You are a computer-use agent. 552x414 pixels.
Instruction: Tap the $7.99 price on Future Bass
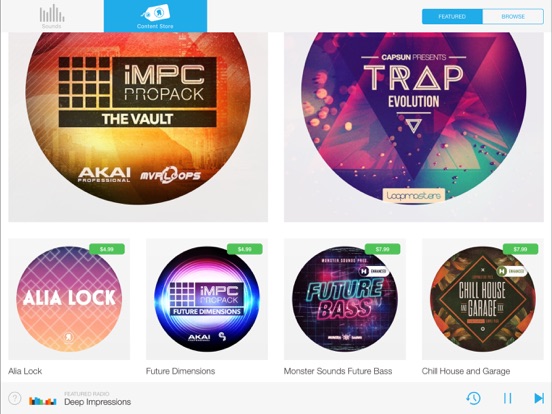click(383, 249)
